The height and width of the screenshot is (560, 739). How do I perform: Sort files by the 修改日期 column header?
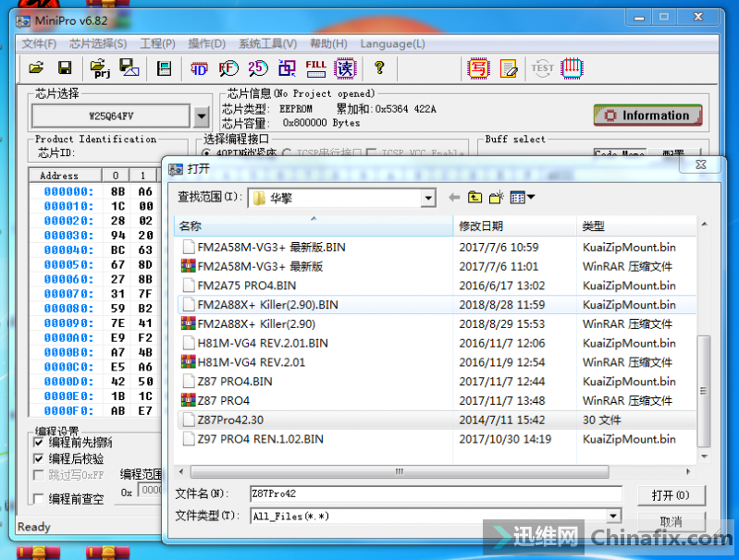point(514,226)
